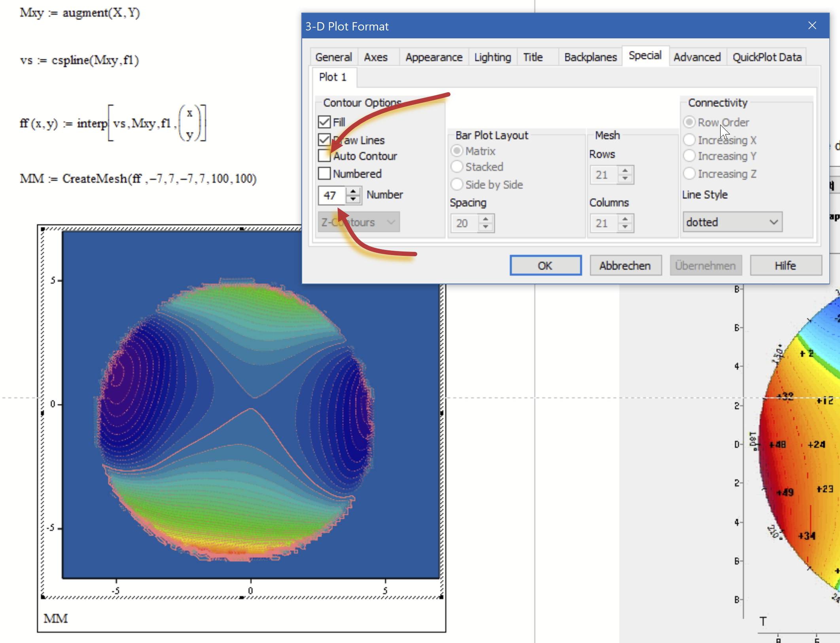Select the QuickPlot Data tab

[x=768, y=57]
